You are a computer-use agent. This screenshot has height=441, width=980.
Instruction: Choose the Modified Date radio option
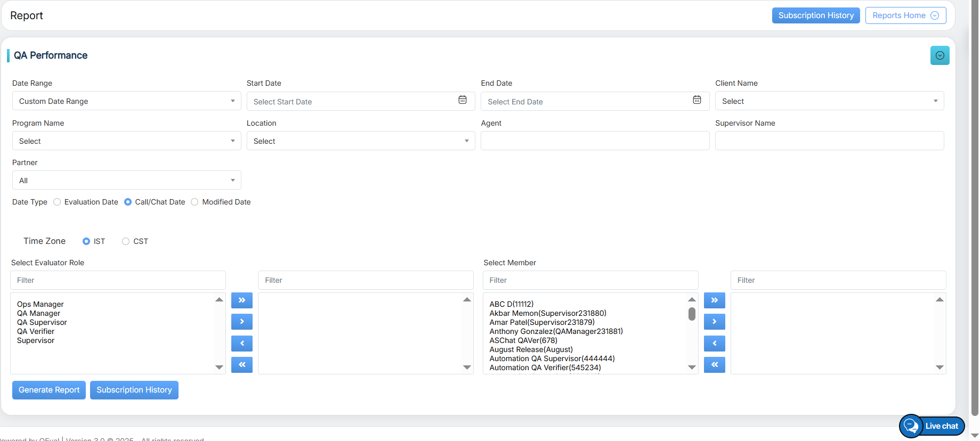pos(195,202)
